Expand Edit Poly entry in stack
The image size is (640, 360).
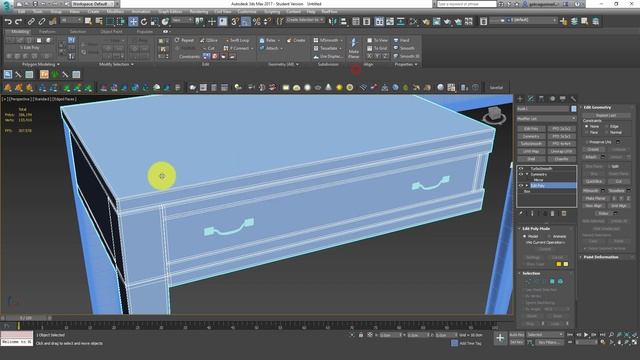tap(527, 185)
